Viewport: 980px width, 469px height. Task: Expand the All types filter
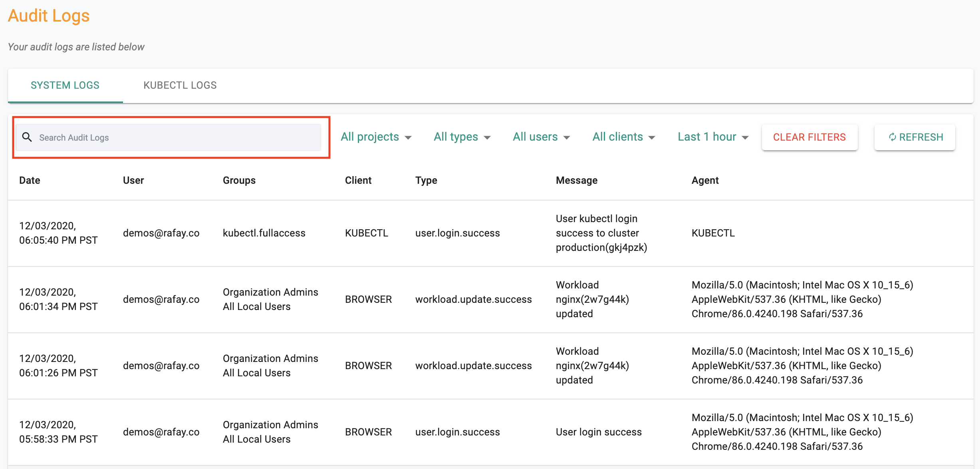tap(462, 137)
